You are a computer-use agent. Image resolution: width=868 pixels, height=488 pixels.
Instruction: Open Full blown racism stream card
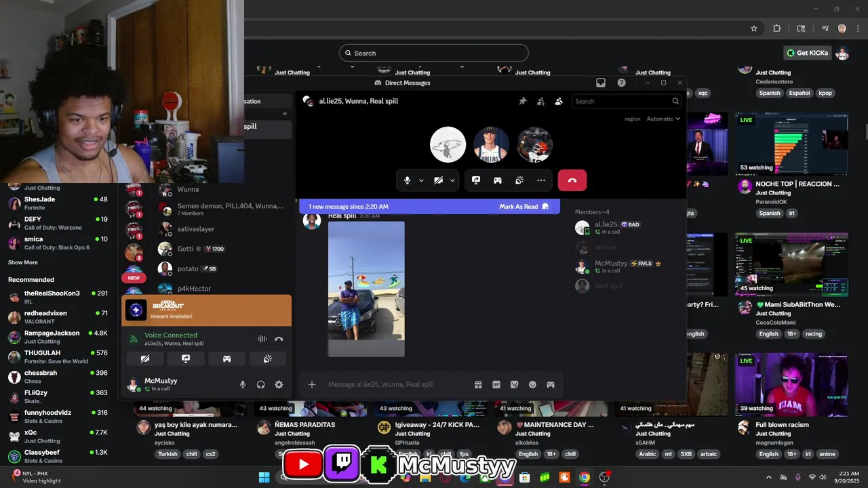[x=791, y=384]
